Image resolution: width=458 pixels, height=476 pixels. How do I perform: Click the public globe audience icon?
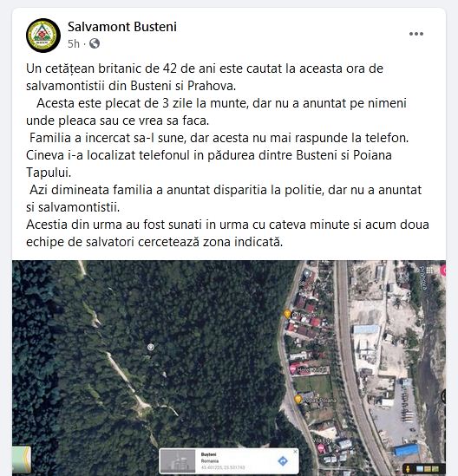pos(95,43)
